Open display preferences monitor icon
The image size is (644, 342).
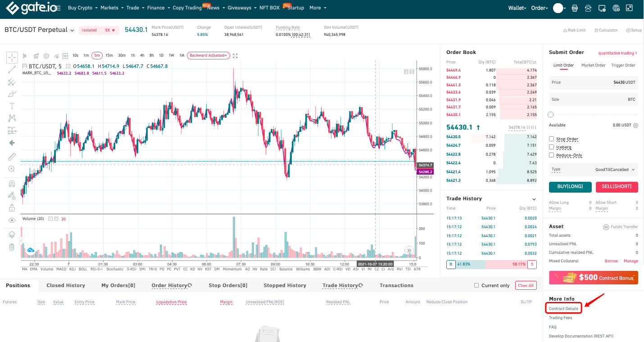pyautogui.click(x=602, y=8)
